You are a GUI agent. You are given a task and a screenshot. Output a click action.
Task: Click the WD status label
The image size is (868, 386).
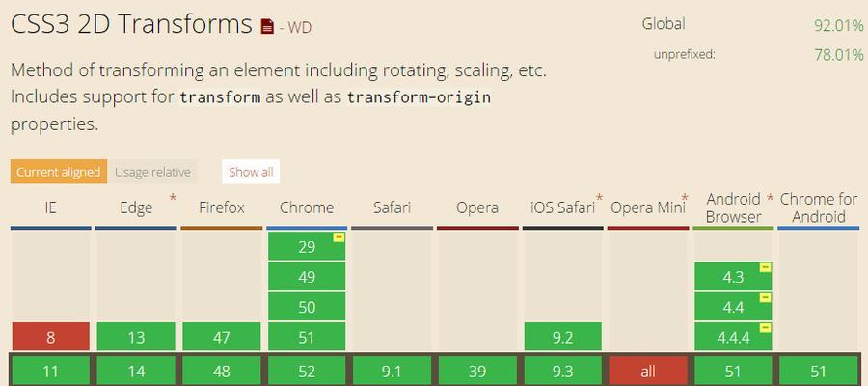(299, 27)
